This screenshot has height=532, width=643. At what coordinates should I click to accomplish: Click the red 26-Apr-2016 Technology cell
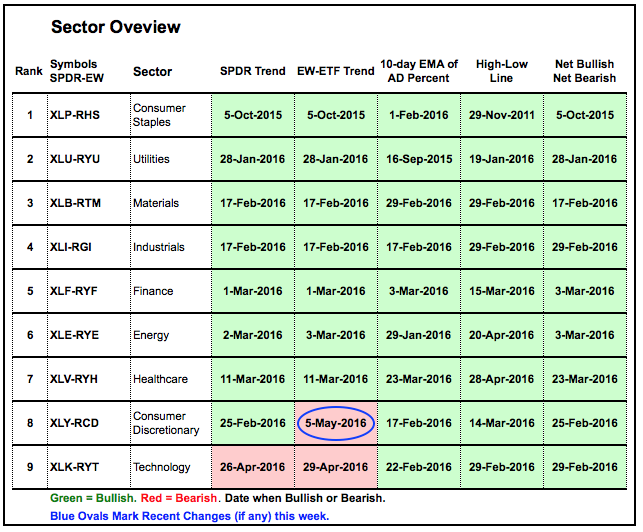pos(253,467)
